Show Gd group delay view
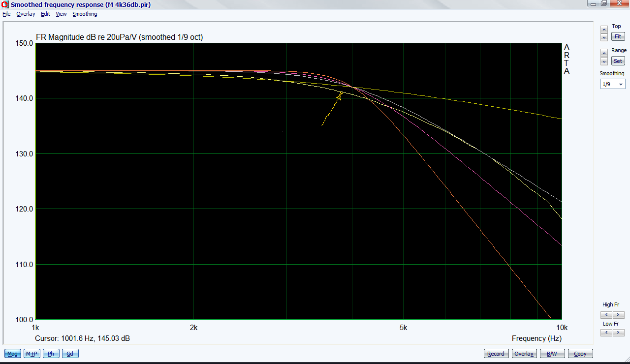630x364 pixels. tap(70, 354)
